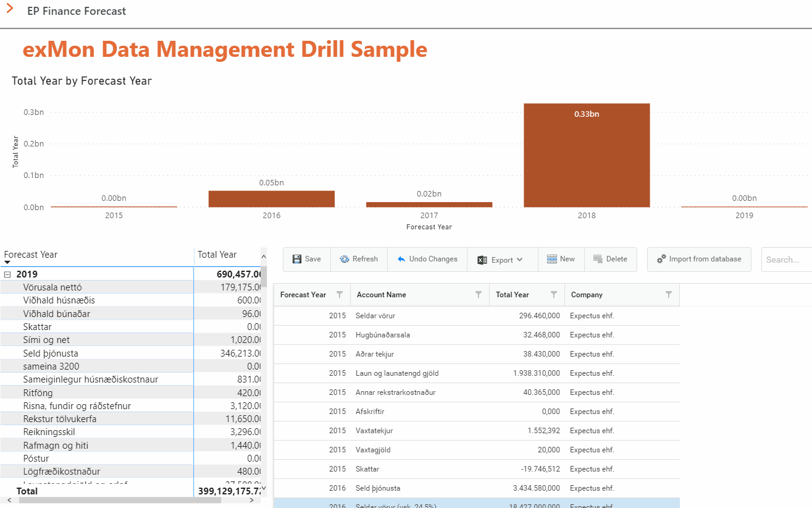Screen dimensions: 812x508
Task: Click Laun og launatengd gjöld cell
Action: [420, 373]
